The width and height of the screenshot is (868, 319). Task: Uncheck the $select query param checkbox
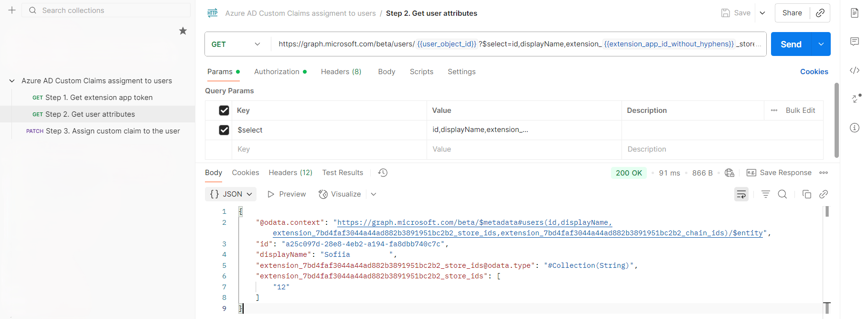pyautogui.click(x=224, y=130)
